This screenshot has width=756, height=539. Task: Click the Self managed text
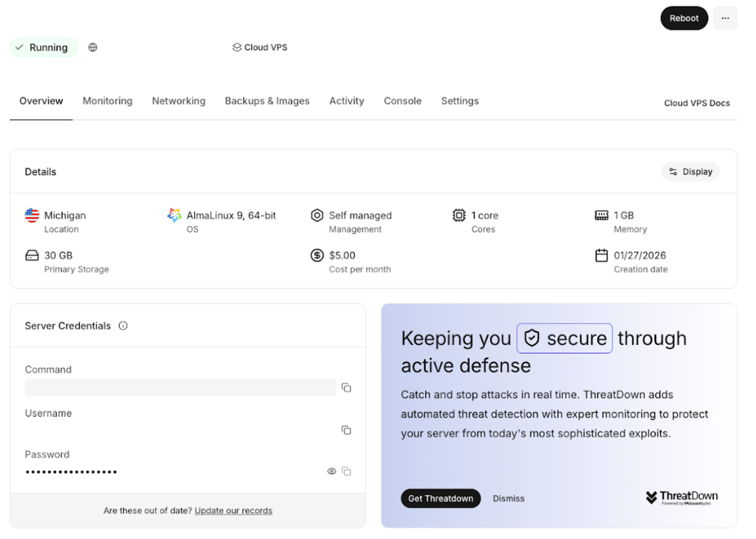click(360, 216)
